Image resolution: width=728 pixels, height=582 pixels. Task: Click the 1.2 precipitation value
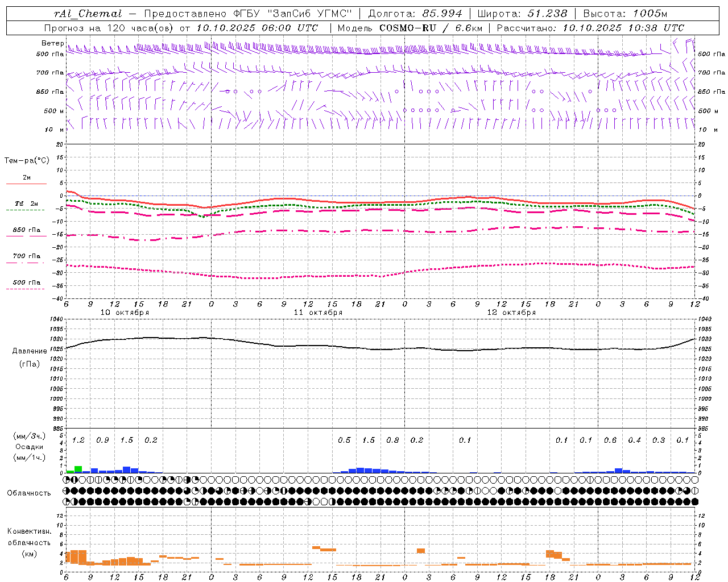coord(78,440)
